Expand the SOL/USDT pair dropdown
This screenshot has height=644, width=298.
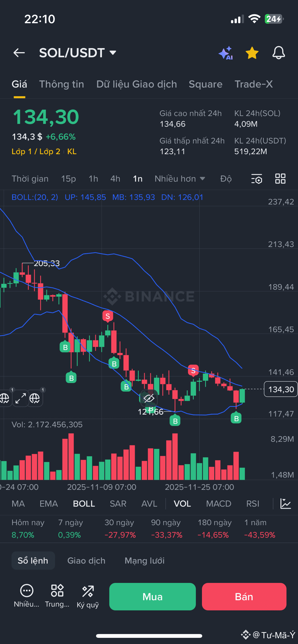[113, 53]
